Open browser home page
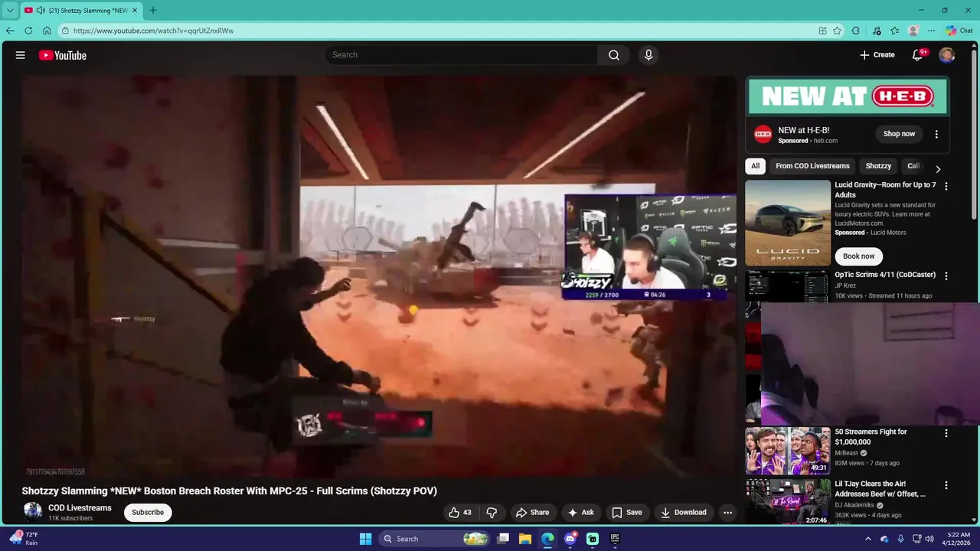 47,31
